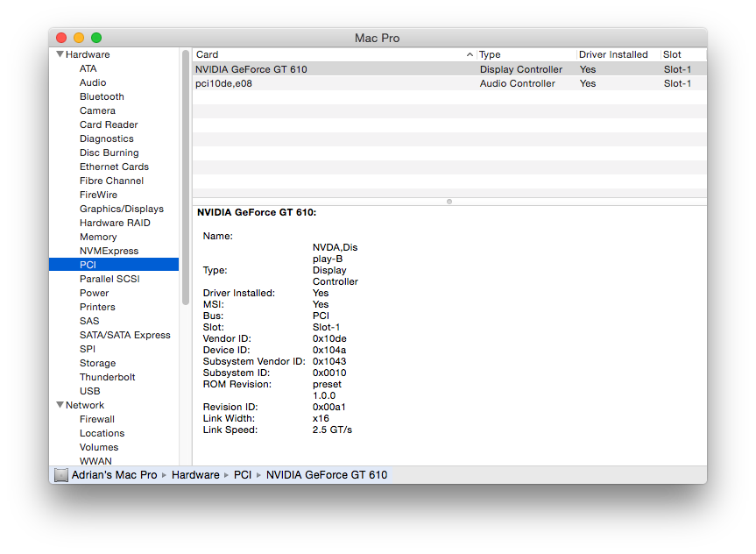Open Locations under Network
756x554 pixels.
pos(102,433)
